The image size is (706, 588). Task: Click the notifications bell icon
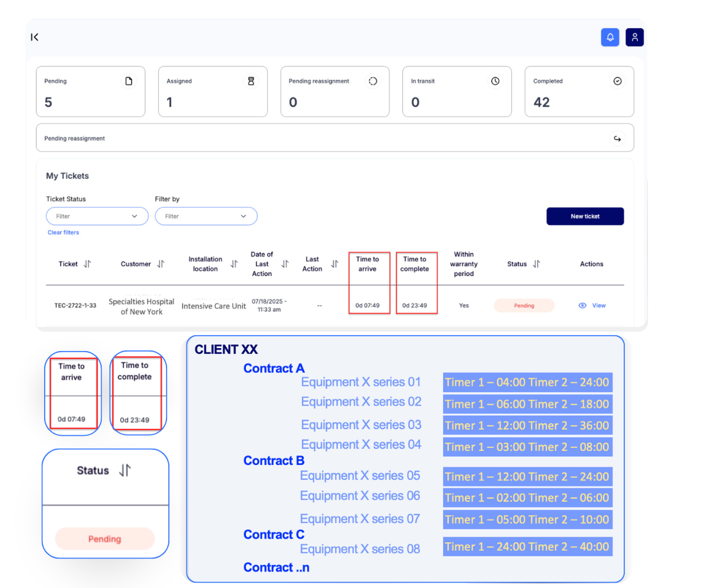point(610,37)
